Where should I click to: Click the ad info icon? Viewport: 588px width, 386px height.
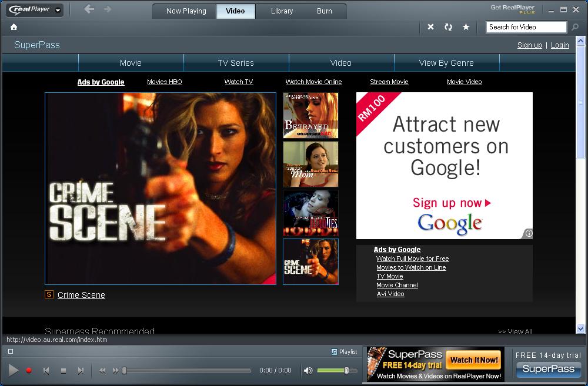529,233
